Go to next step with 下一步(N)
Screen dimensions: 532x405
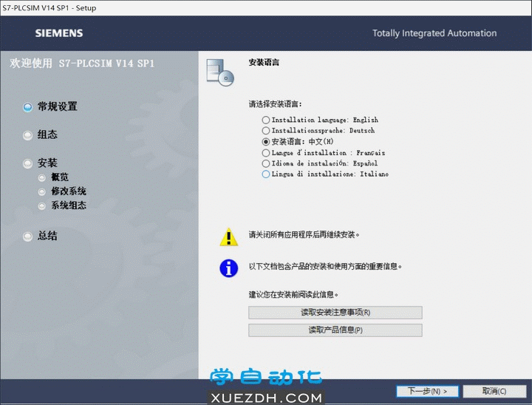coord(428,391)
